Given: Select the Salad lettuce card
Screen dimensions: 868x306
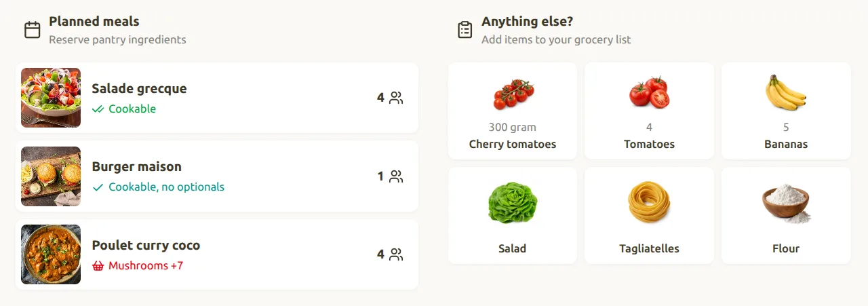Looking at the screenshot, I should [x=513, y=216].
